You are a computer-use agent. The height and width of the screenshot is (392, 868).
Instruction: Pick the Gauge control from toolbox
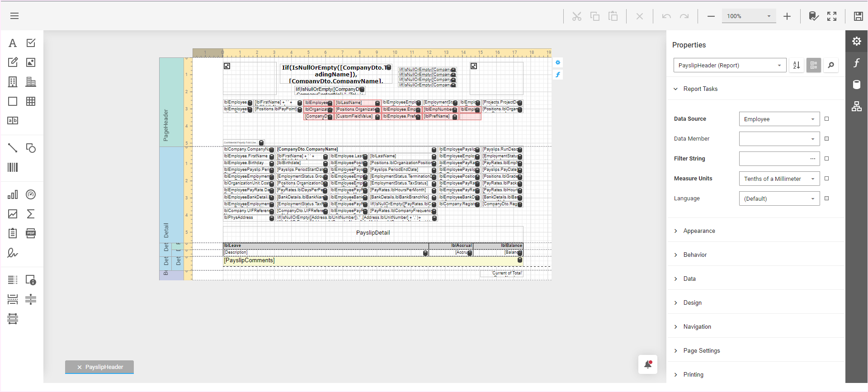click(31, 194)
